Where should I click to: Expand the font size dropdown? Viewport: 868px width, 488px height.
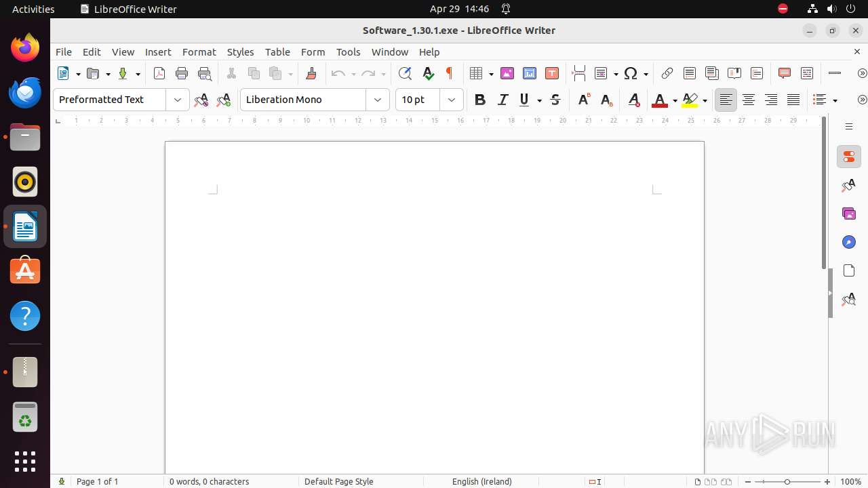[452, 100]
